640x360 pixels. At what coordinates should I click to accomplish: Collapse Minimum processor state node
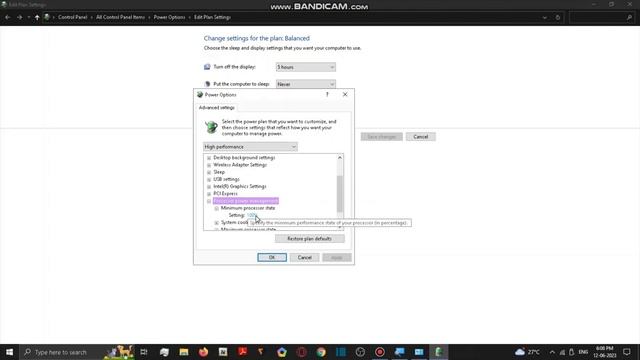[217, 208]
